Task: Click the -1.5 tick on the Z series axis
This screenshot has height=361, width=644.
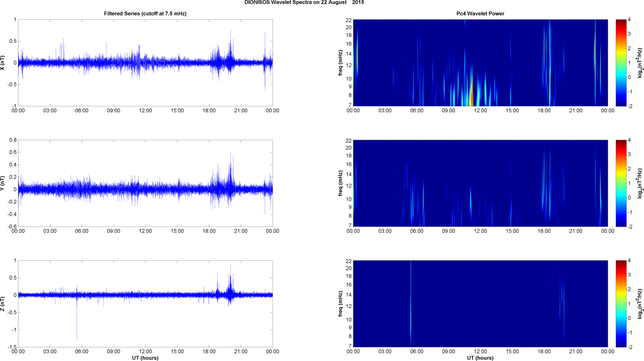Action: [12, 347]
